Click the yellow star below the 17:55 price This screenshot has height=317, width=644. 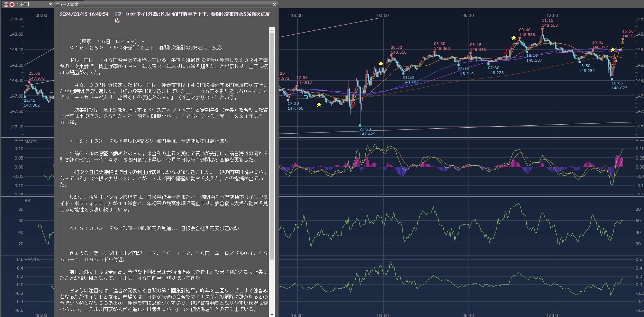[319, 105]
